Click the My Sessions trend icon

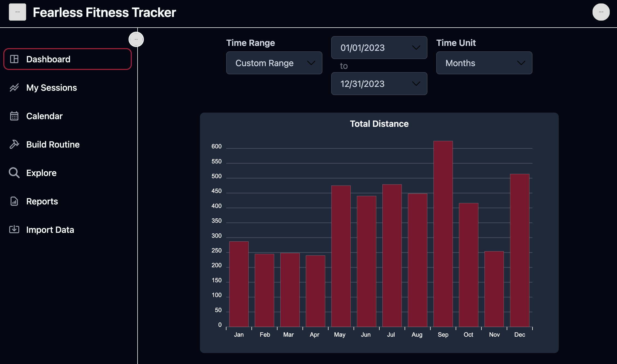14,87
